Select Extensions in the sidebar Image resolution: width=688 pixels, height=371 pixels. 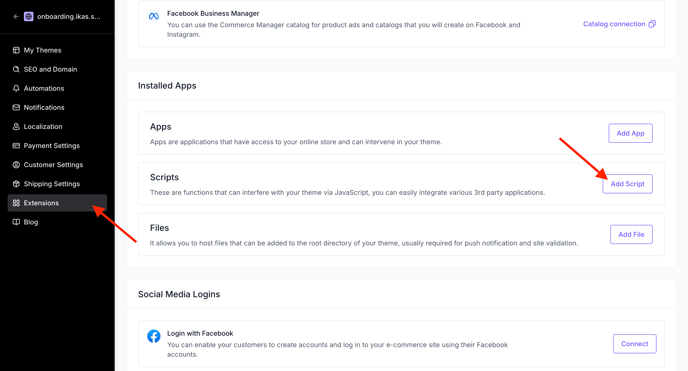[x=57, y=203]
